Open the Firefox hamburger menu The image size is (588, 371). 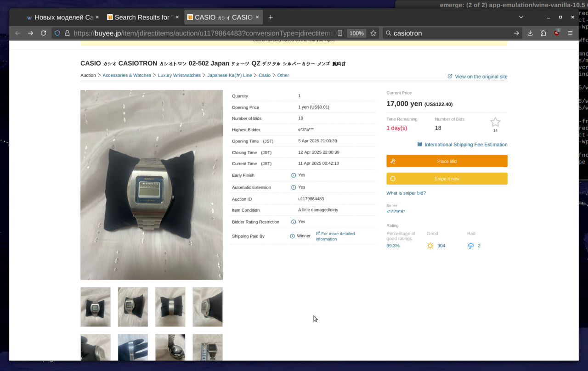tap(570, 33)
